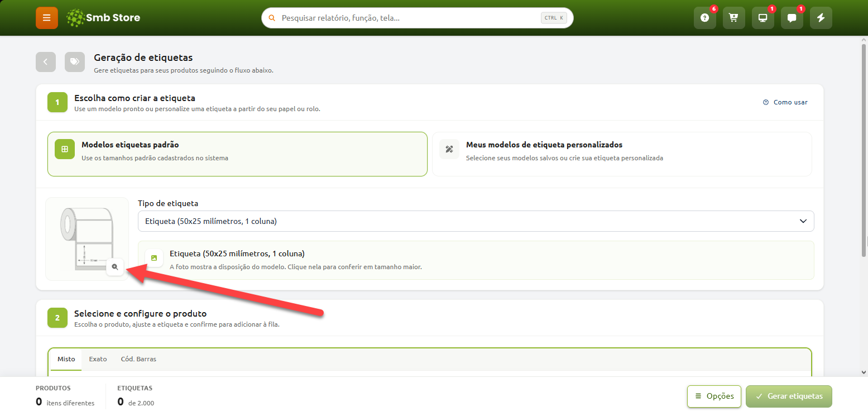Open the Opções menu button

[x=714, y=396]
